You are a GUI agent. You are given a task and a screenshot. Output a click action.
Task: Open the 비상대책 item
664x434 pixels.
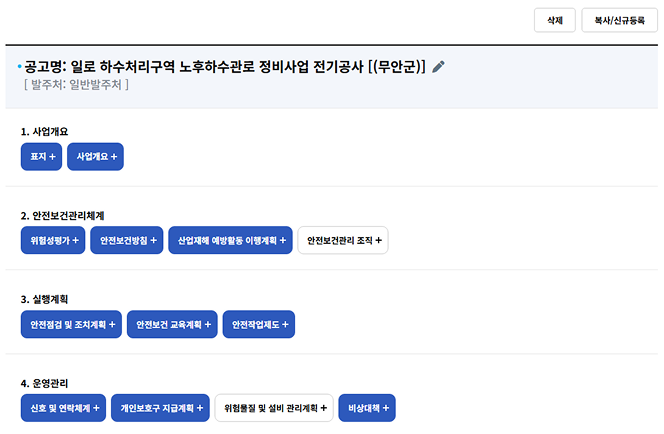click(x=367, y=408)
